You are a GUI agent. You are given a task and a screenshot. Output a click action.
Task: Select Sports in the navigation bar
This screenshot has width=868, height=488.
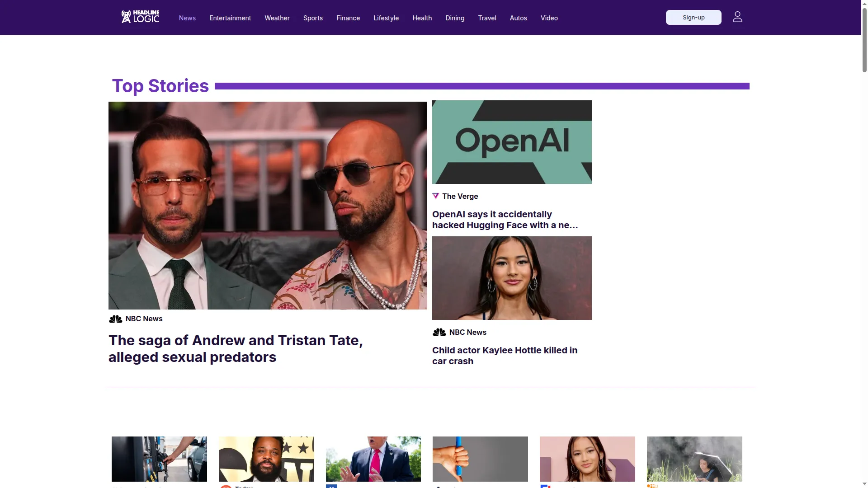(x=313, y=18)
